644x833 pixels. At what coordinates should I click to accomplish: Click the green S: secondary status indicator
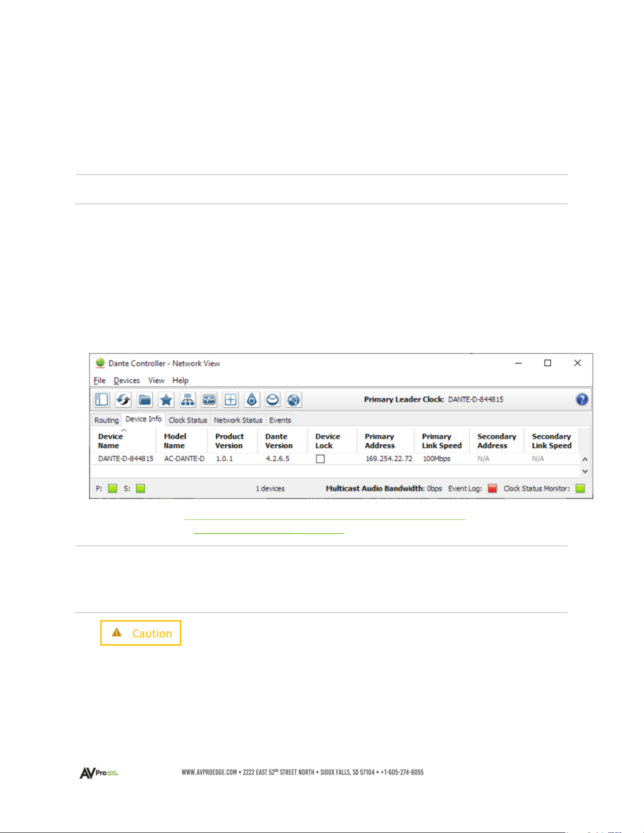[x=141, y=489]
